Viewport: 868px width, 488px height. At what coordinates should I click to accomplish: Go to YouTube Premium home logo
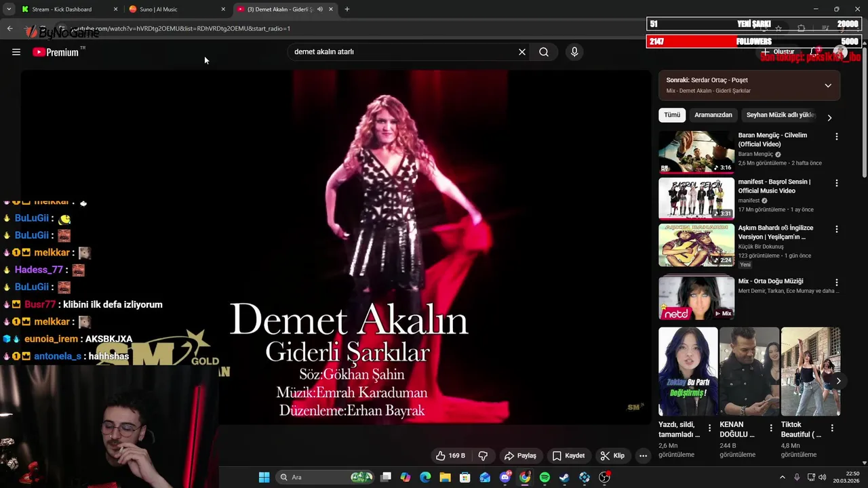tap(56, 52)
